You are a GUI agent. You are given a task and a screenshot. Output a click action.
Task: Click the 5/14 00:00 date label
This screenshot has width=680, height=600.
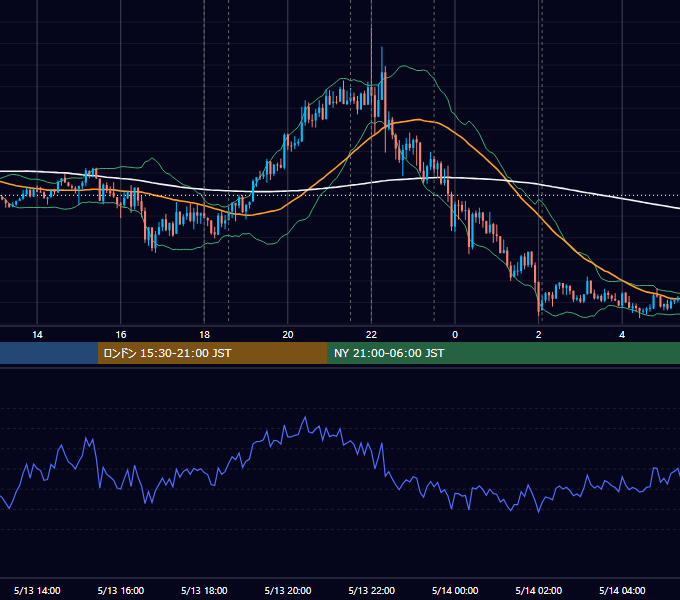455,590
